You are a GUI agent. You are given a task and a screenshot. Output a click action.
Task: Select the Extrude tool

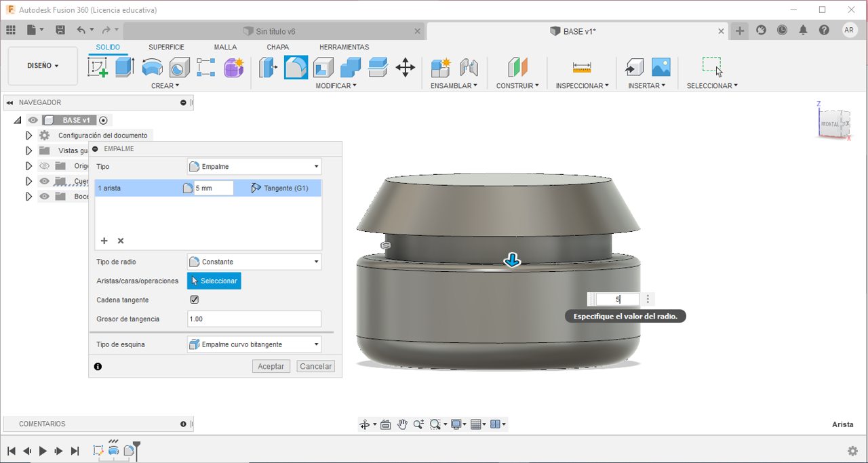tap(125, 67)
